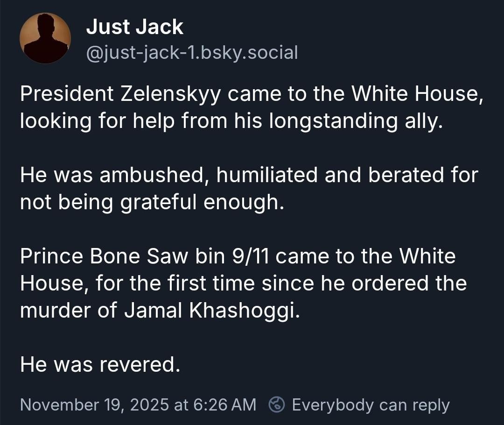The height and width of the screenshot is (425, 504).
Task: Click the globe reply-settings icon
Action: [x=277, y=404]
